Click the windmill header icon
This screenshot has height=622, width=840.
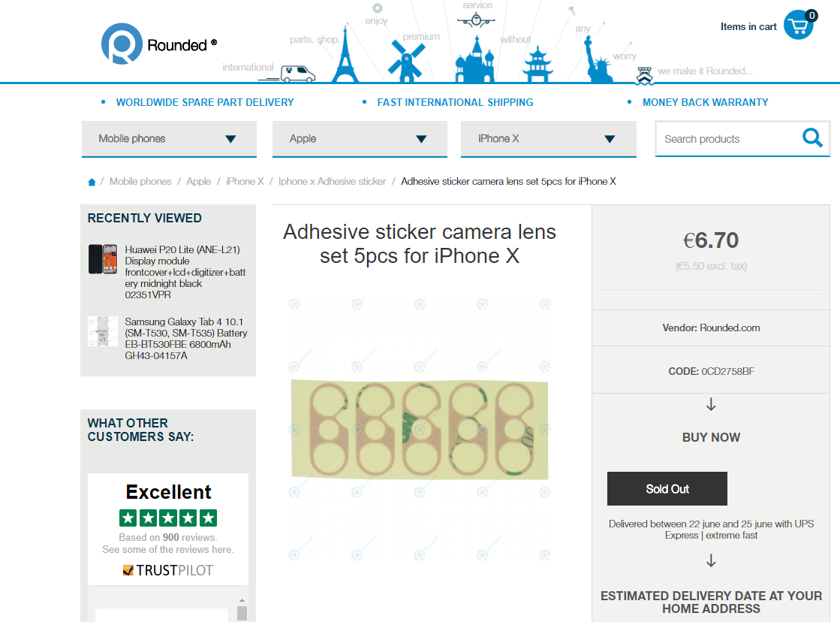point(406,62)
